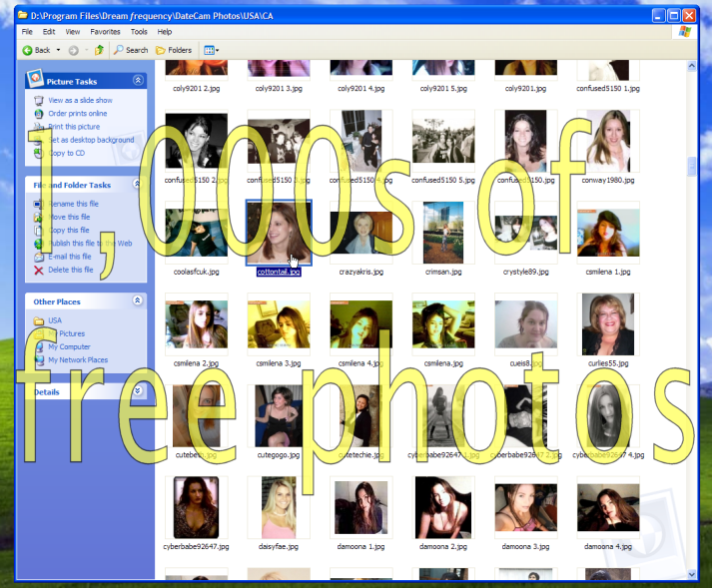Select the confused5150 5.jpg thumbnail
The image size is (712, 588).
click(x=443, y=141)
